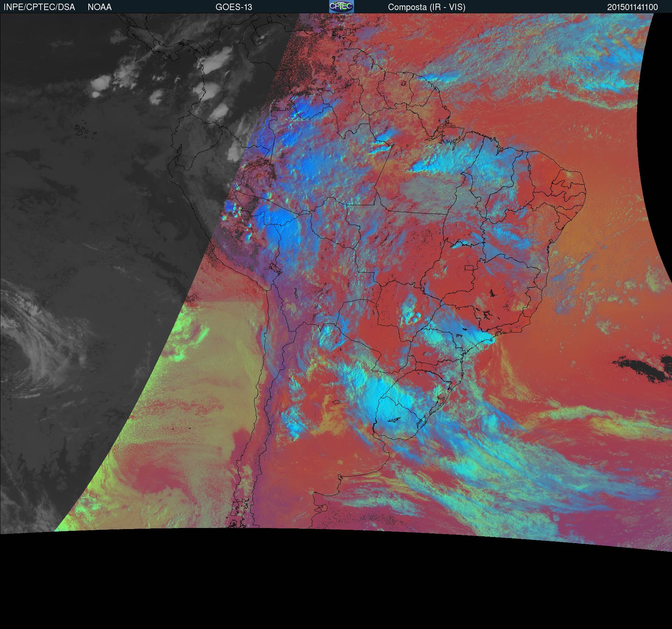This screenshot has width=672, height=629.
Task: Click the 201501141100 timestamp
Action: point(632,7)
